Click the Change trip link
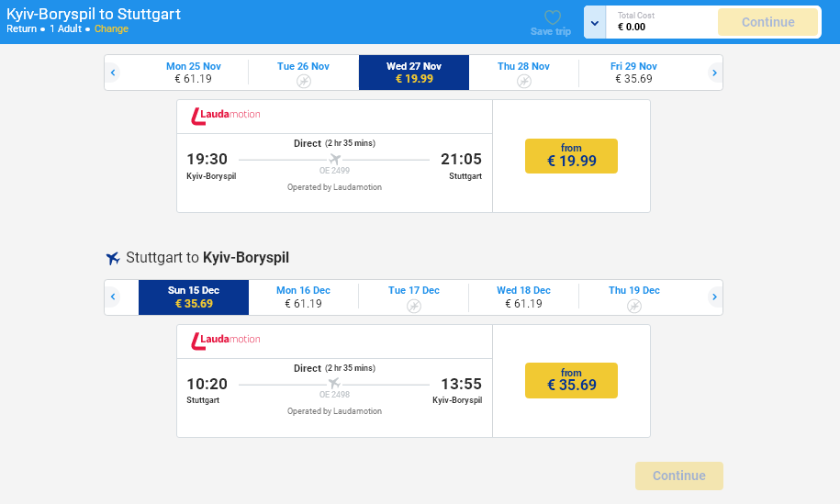Viewport: 840px width, 504px height. click(x=111, y=28)
